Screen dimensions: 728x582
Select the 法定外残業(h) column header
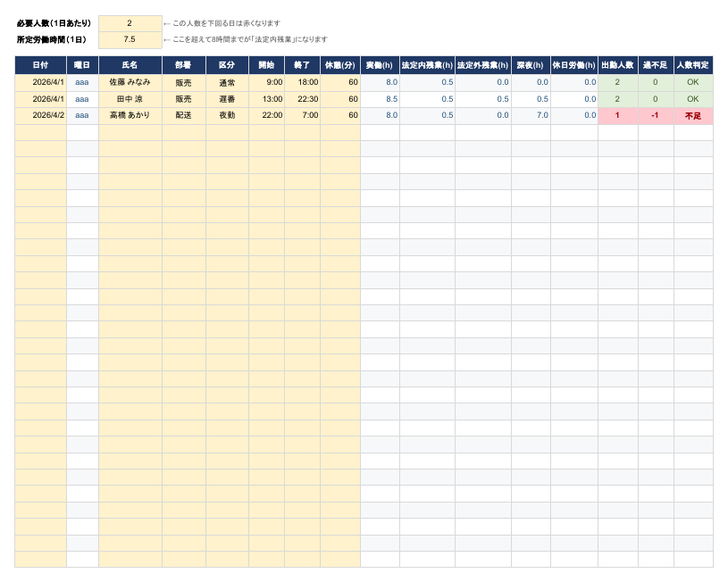(x=483, y=65)
